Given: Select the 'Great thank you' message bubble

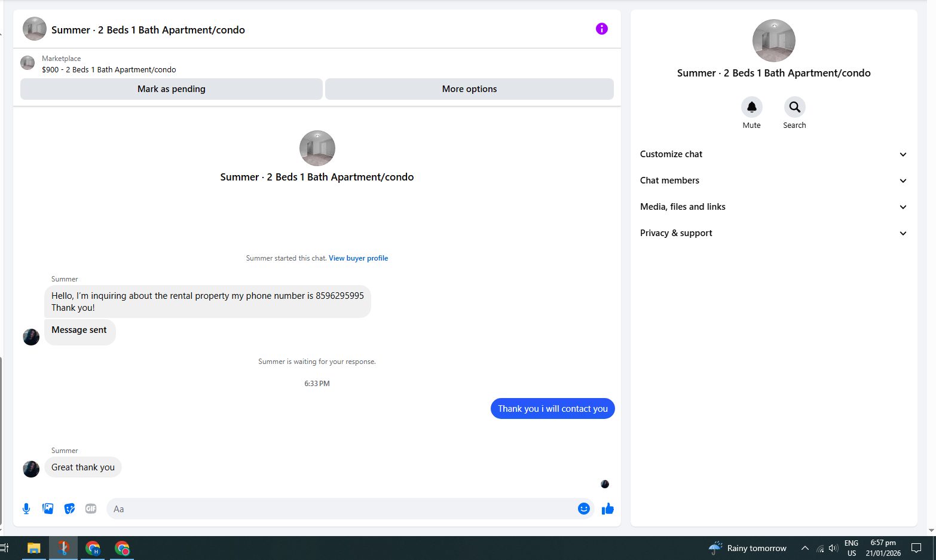Looking at the screenshot, I should 83,467.
